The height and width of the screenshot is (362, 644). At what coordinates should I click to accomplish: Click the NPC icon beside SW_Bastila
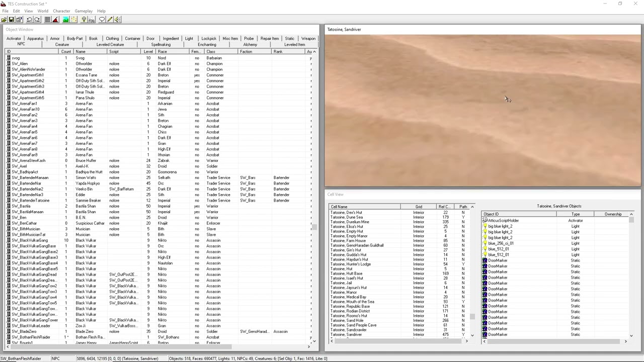coord(9,206)
